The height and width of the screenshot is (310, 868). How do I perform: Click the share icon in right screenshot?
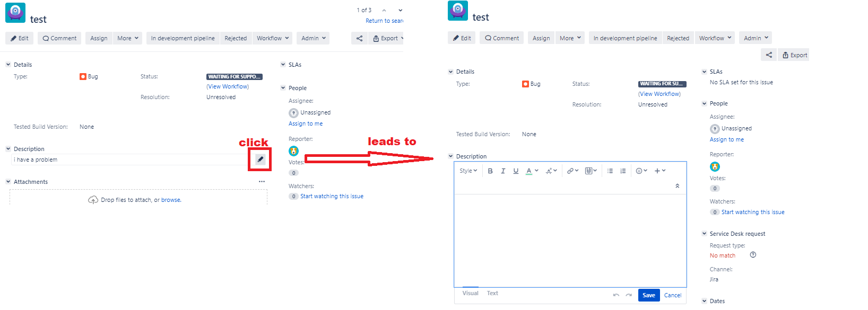click(769, 55)
